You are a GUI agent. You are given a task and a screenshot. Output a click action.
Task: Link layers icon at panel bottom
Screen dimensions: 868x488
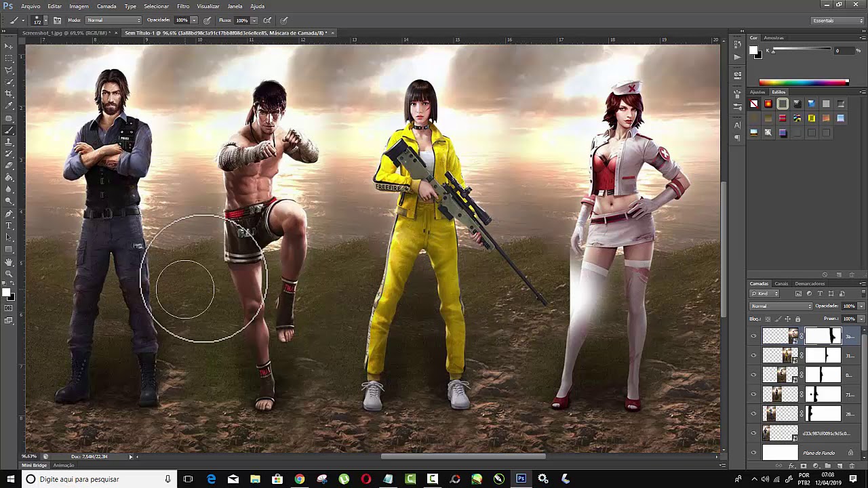point(780,466)
